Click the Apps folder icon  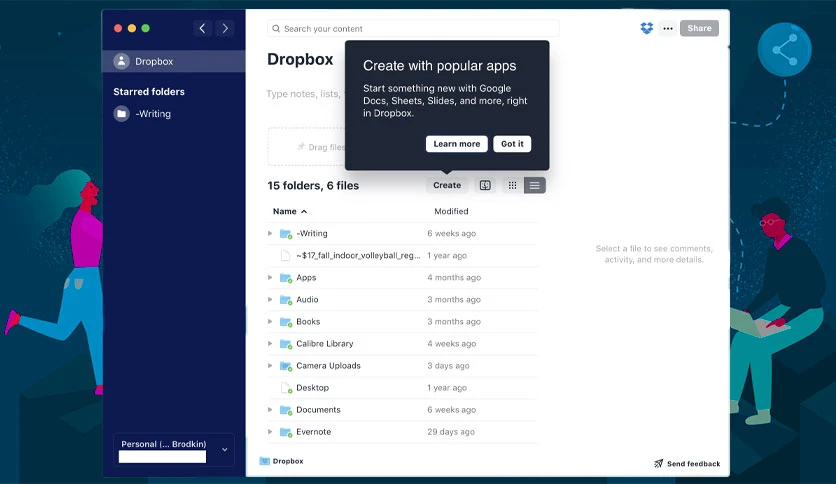click(286, 278)
